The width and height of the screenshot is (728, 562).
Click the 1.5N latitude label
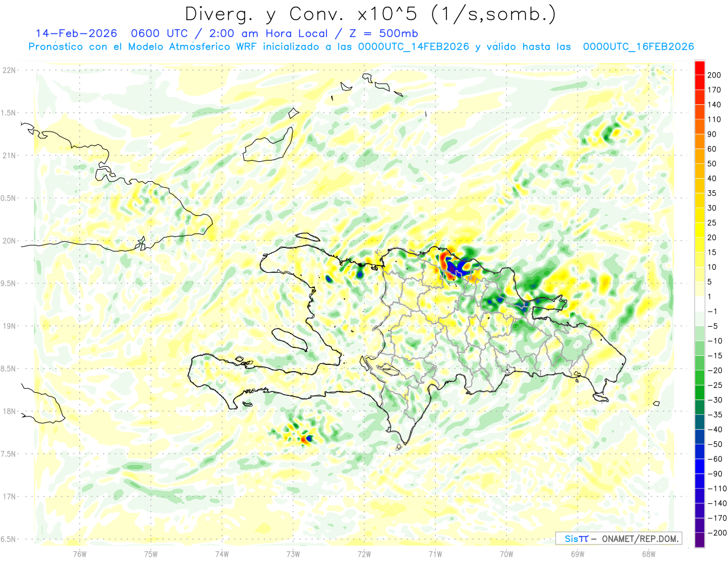tap(9, 113)
